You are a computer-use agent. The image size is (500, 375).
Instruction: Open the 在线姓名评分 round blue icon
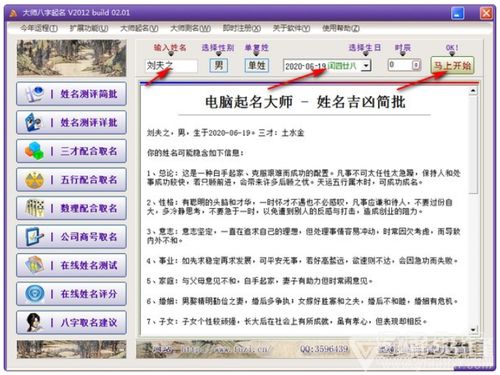(34, 294)
